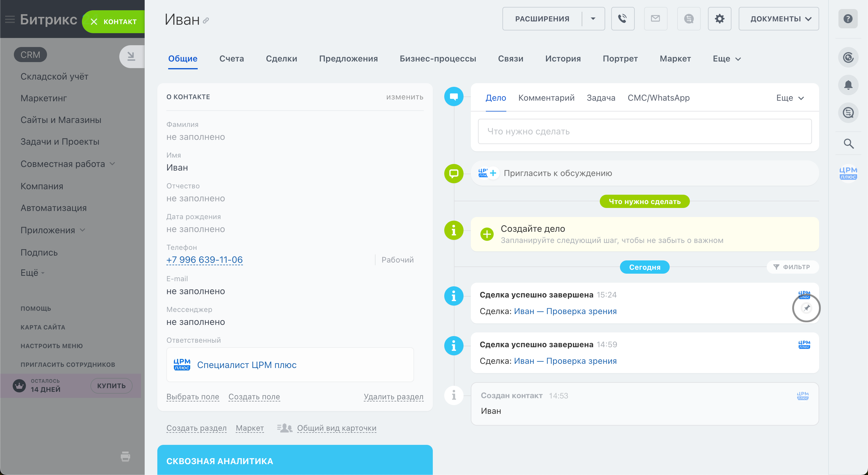Open the chat bubble icon in header
Image resolution: width=868 pixels, height=475 pixels.
[x=689, y=19]
